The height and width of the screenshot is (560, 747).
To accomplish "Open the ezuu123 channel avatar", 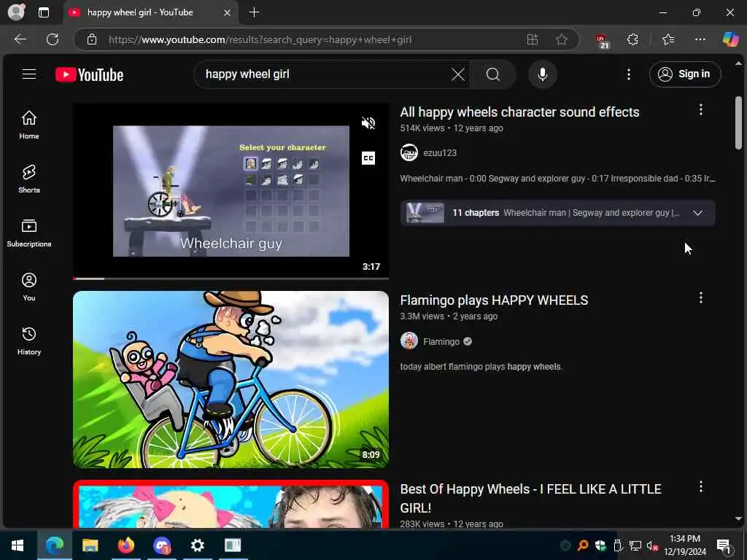I will [x=409, y=152].
